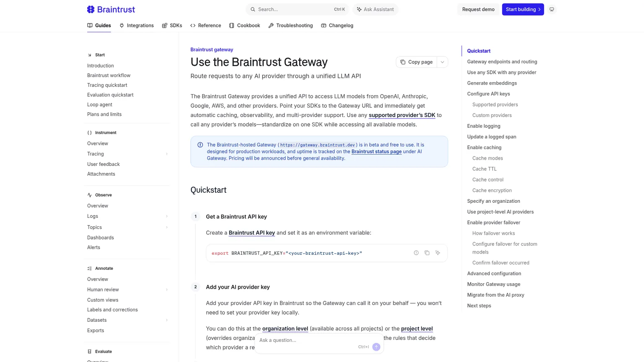Jump to Generate embeddings in the contents

492,83
